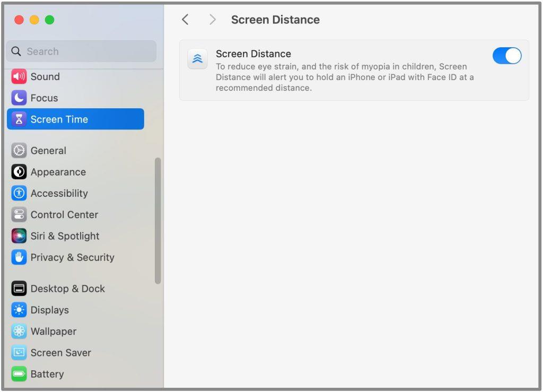Click the Displays sun icon
This screenshot has width=543, height=392.
click(19, 310)
